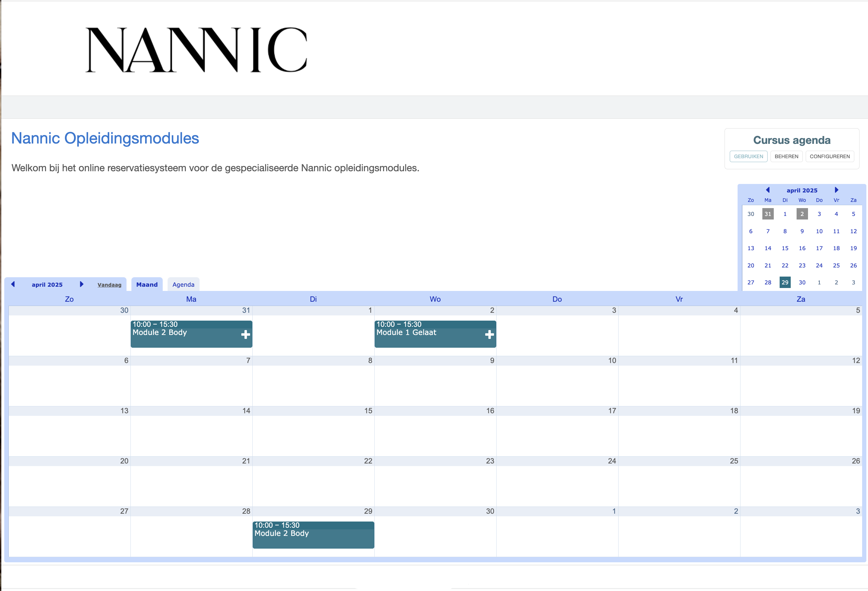Select 31 in the mini calendar

(x=768, y=214)
